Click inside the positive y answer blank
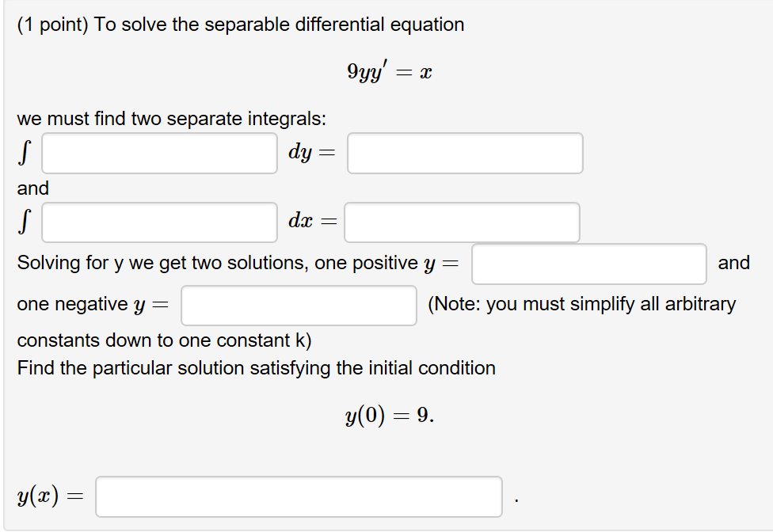The width and height of the screenshot is (773, 532). click(x=589, y=264)
